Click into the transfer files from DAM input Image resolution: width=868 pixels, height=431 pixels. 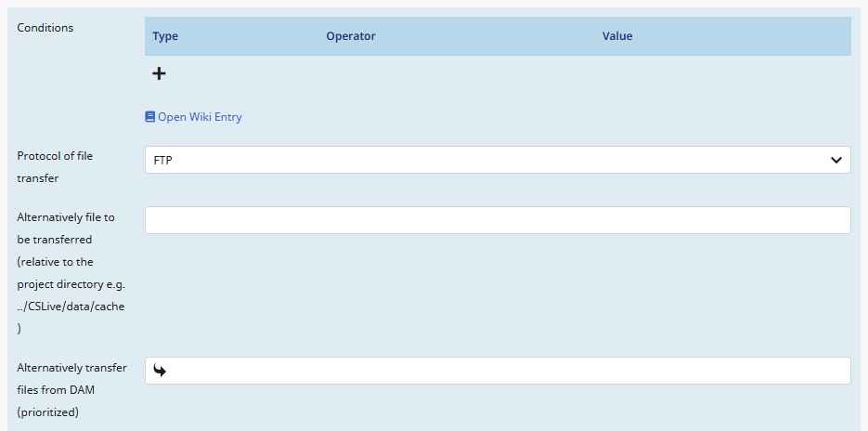(x=511, y=371)
